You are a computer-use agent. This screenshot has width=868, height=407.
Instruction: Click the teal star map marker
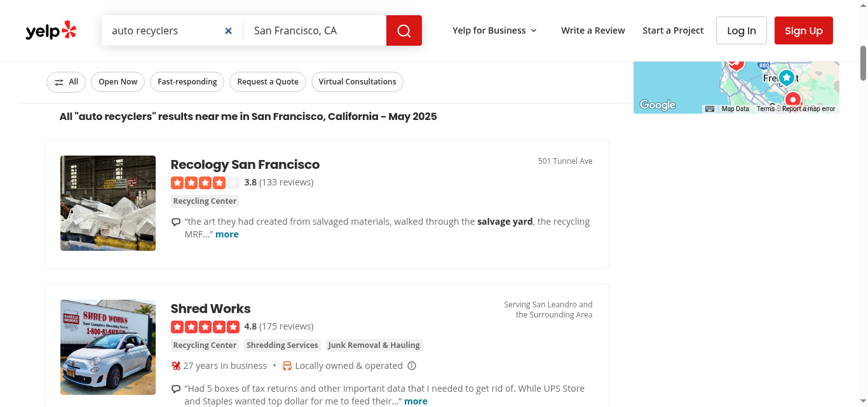tap(787, 77)
